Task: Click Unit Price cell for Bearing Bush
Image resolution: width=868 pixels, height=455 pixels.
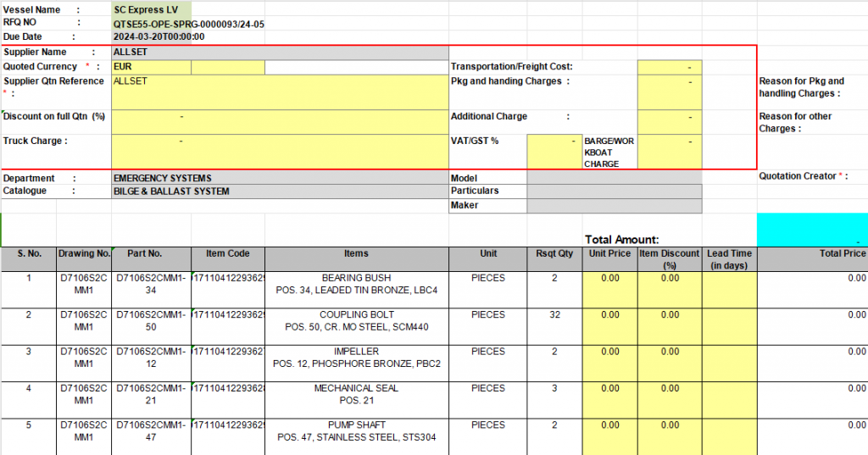Action: tap(609, 290)
